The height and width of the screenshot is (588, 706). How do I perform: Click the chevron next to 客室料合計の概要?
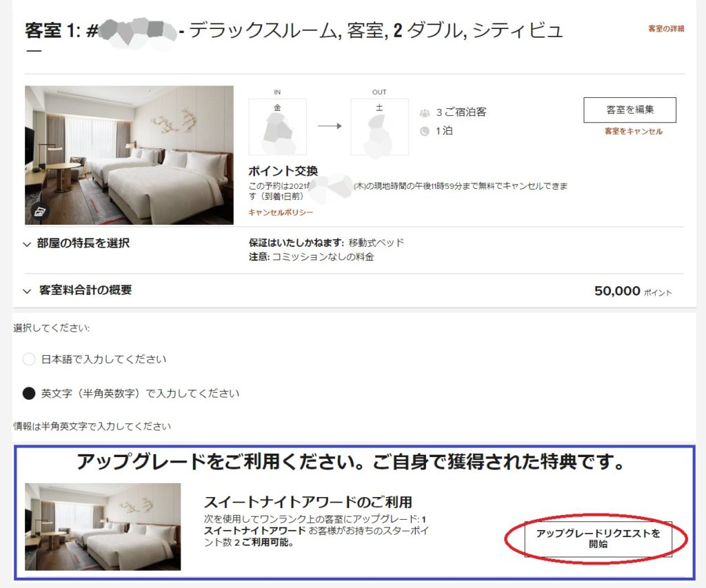coord(27,292)
